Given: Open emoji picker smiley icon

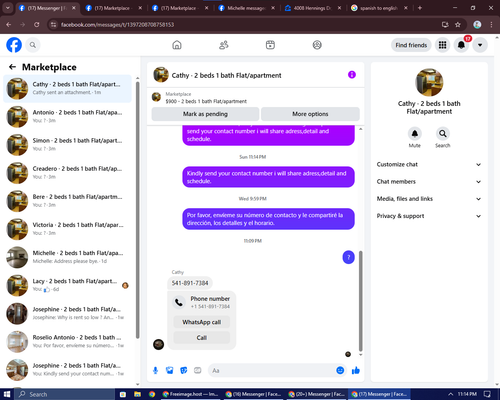Looking at the screenshot, I should coord(340,370).
